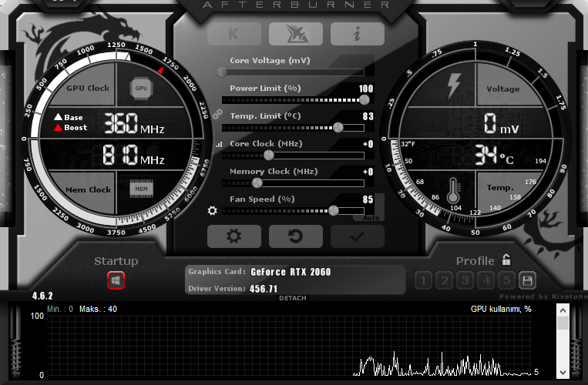
Task: Click the GPU usage graph area
Action: pyautogui.click(x=289, y=345)
